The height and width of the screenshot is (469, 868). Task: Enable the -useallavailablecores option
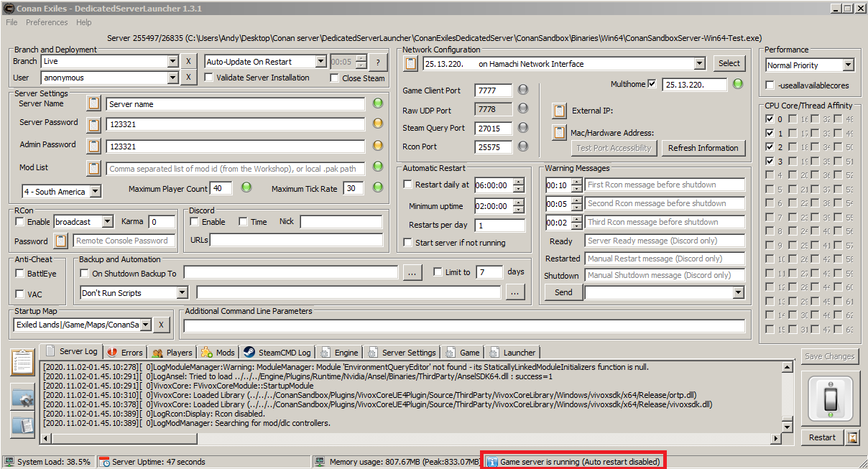pos(771,85)
